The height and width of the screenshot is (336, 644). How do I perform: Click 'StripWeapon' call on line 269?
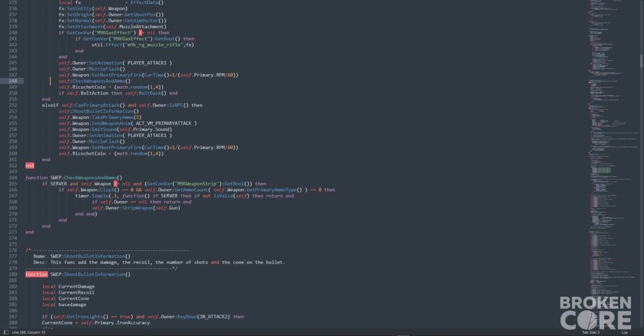coord(138,208)
